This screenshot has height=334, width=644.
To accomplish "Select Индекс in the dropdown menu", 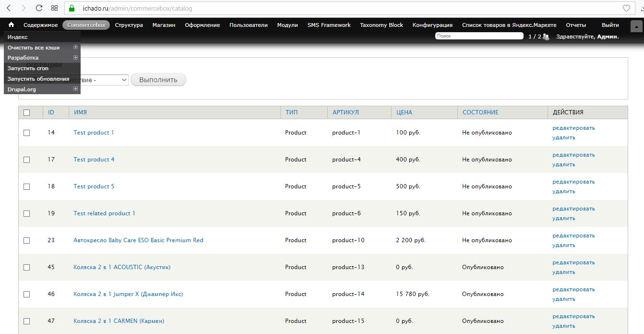I will click(x=42, y=37).
